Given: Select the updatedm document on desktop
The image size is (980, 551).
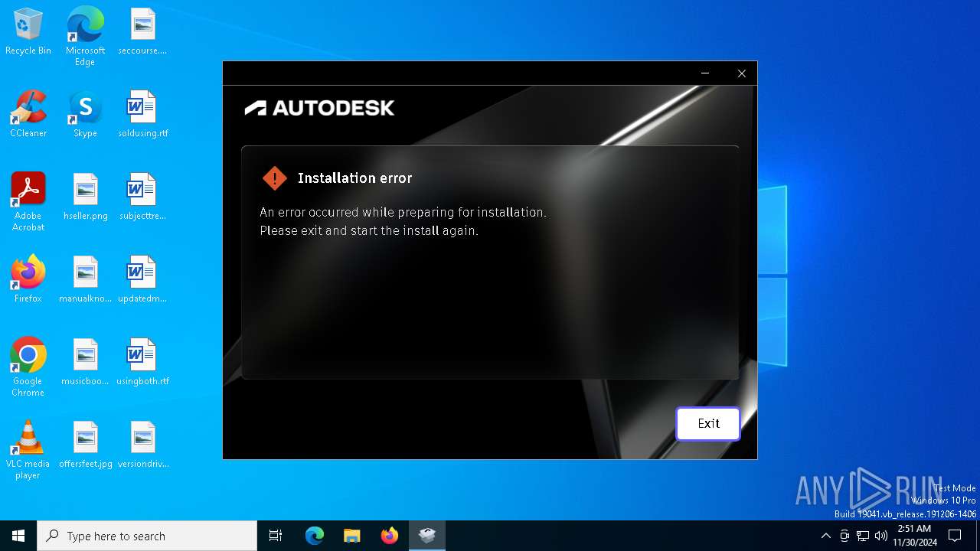Looking at the screenshot, I should [x=142, y=279].
